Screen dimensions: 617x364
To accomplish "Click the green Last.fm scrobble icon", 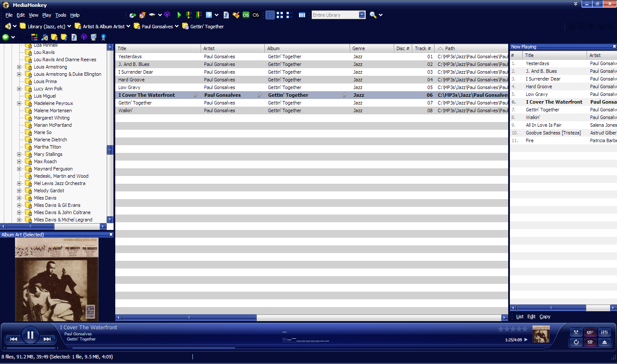I will [246, 15].
